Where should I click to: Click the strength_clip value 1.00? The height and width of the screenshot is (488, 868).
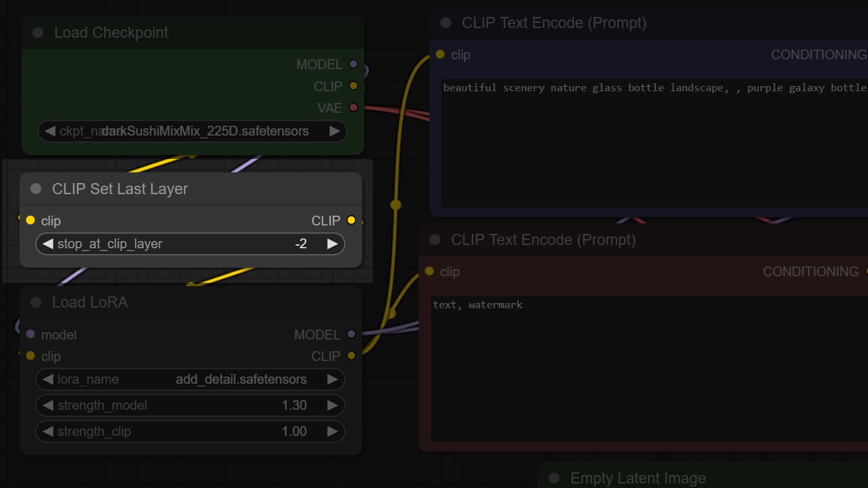(x=294, y=431)
